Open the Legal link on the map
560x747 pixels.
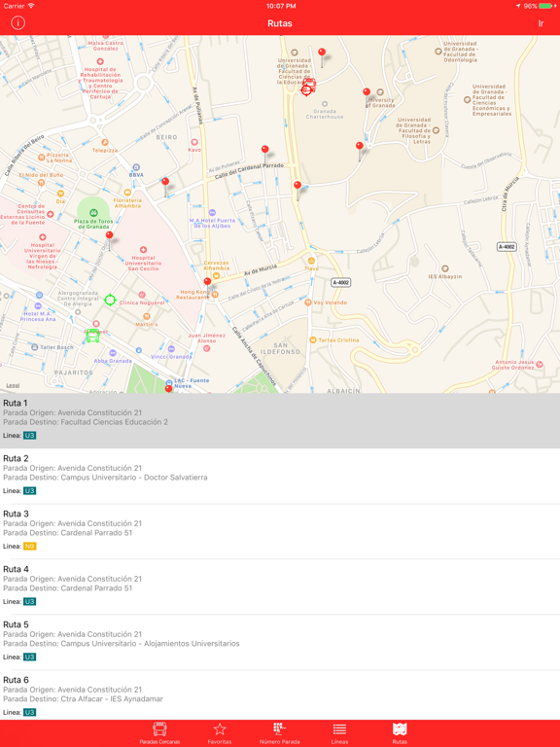coord(13,385)
